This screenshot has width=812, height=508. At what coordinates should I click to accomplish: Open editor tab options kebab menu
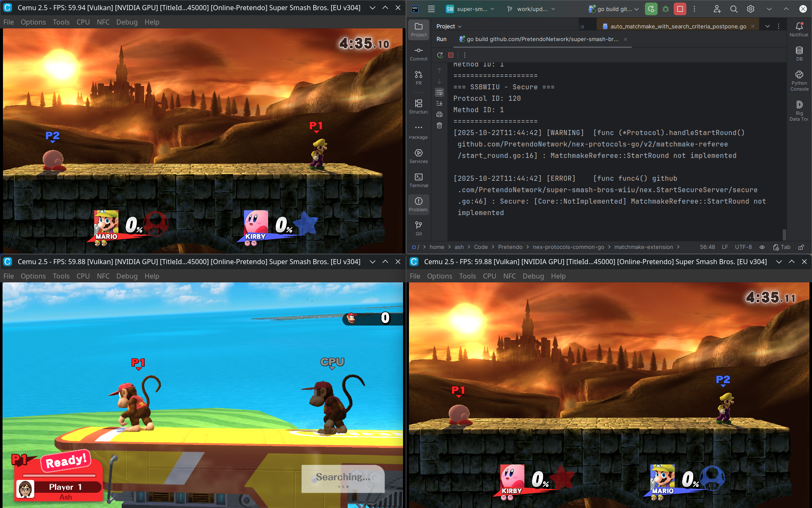[779, 26]
